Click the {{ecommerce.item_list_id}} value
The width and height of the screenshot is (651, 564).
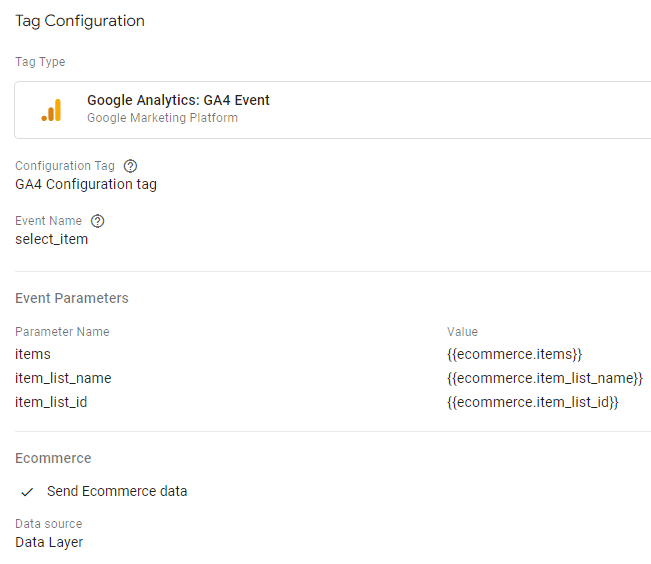pyautogui.click(x=533, y=402)
